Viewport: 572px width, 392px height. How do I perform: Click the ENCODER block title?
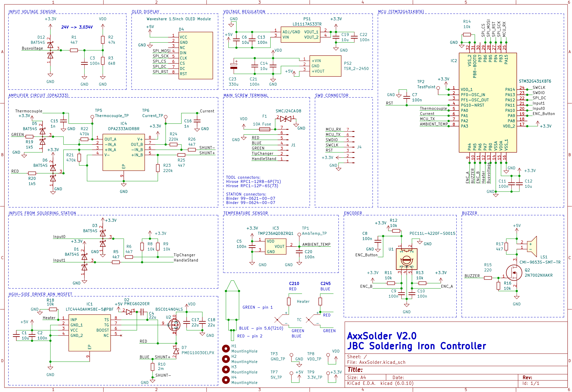pyautogui.click(x=353, y=213)
